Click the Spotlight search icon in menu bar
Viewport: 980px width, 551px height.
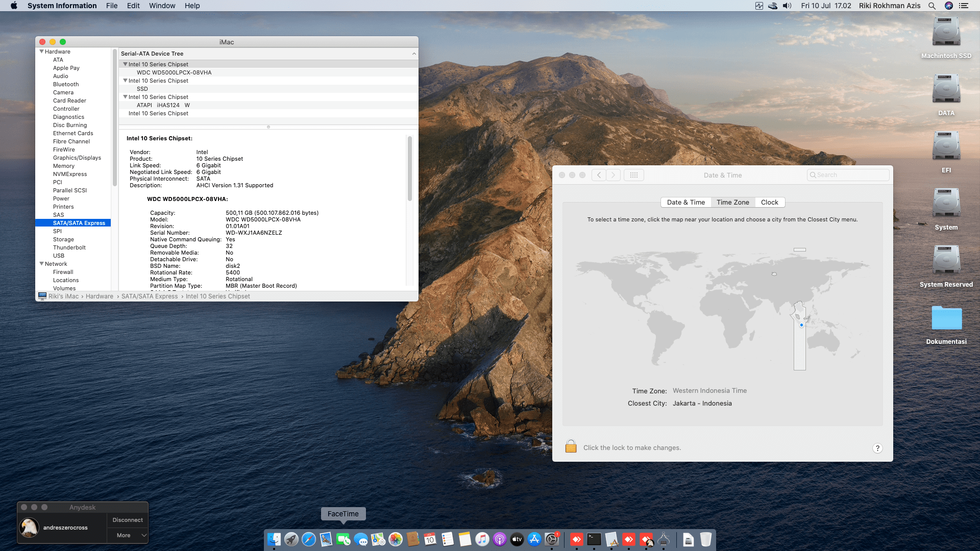932,6
